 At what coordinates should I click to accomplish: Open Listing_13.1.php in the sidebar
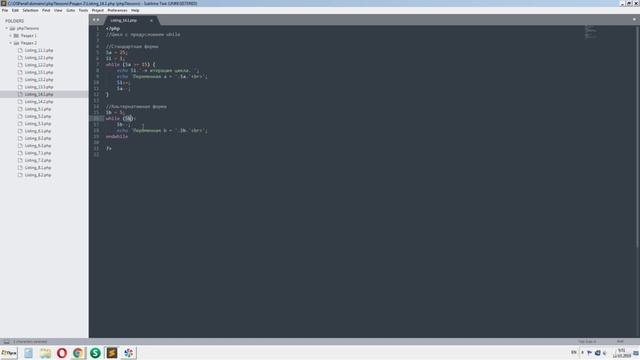39,72
